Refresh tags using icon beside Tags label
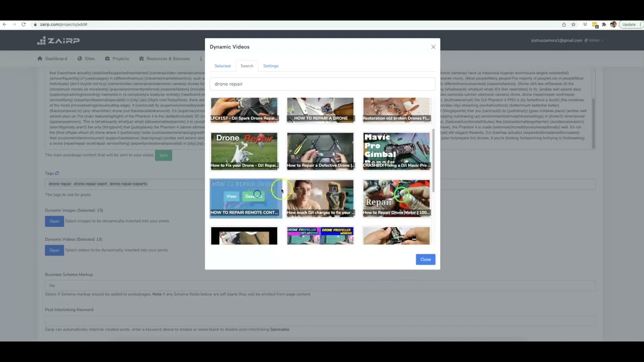 coord(57,173)
